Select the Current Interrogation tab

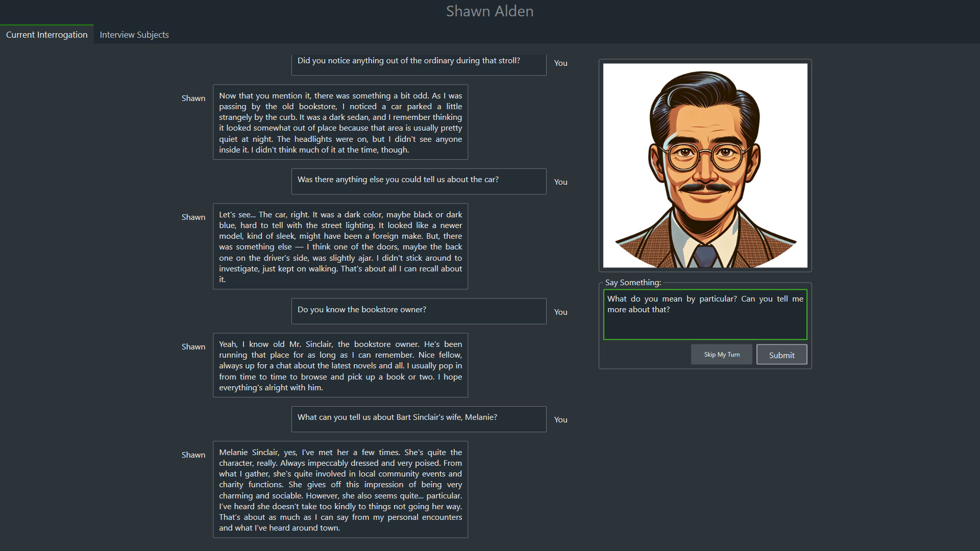coord(46,34)
